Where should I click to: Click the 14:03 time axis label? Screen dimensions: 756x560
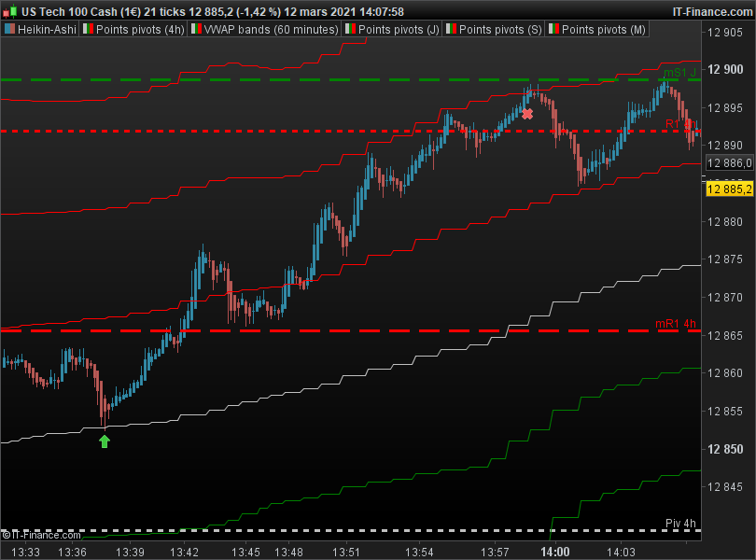tap(621, 552)
